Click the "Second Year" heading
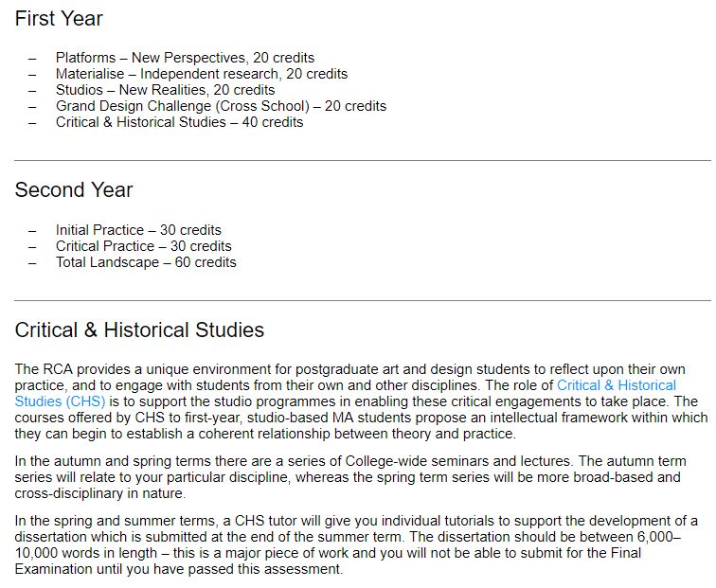Viewport: 716px width, 588px height. (74, 190)
